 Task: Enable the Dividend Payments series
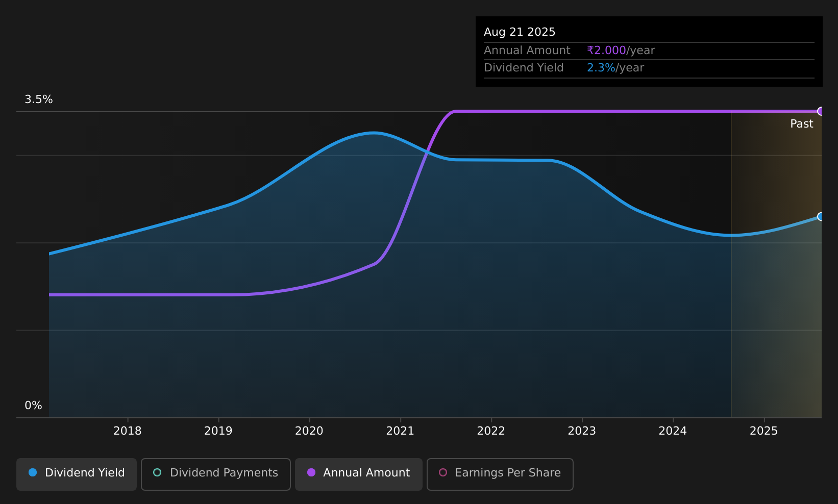click(x=216, y=474)
